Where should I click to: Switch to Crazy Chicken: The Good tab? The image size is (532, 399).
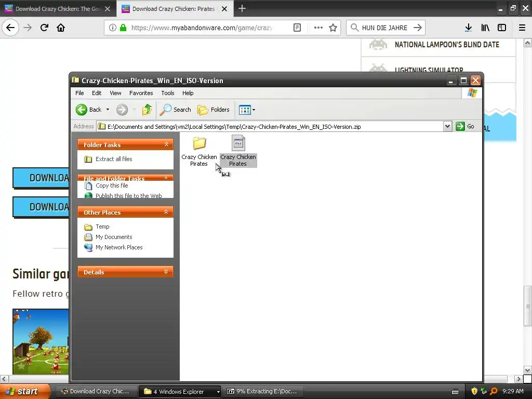(58, 9)
